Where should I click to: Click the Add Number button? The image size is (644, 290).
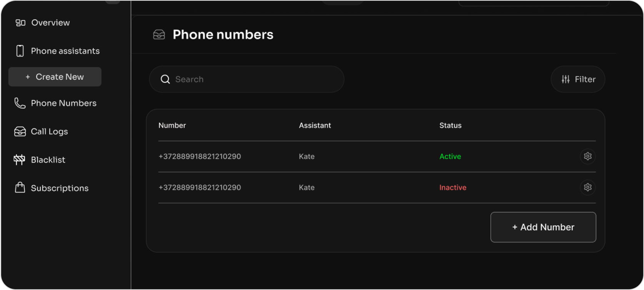click(x=543, y=227)
